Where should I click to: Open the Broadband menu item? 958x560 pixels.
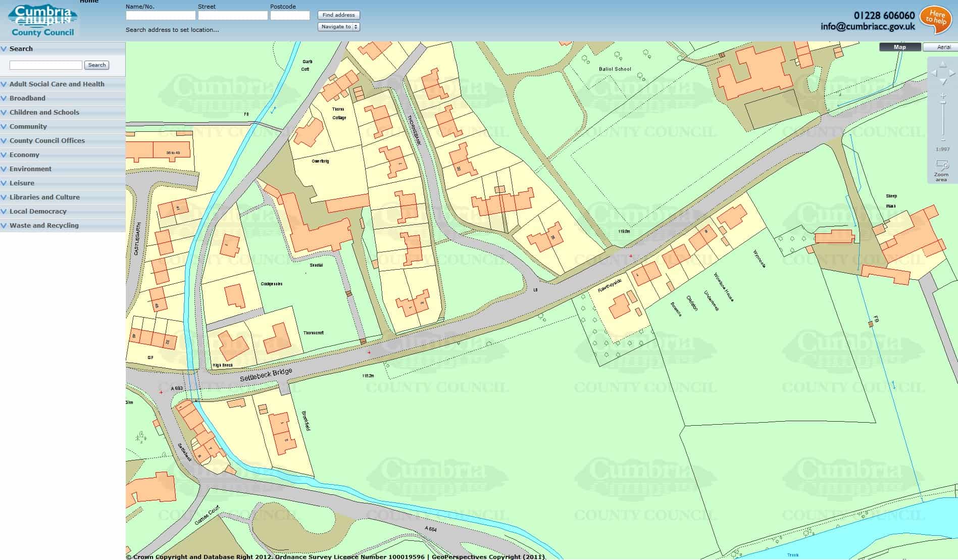pos(27,98)
